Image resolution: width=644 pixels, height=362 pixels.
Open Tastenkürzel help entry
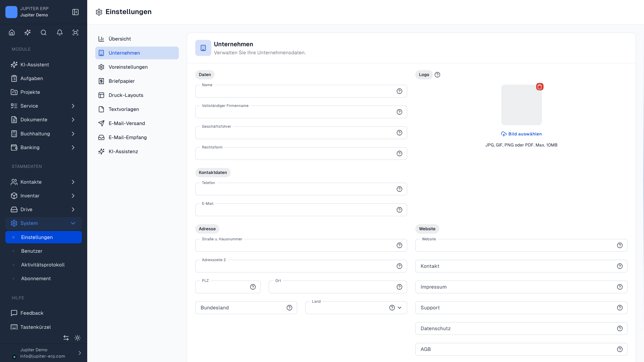[x=44, y=327]
